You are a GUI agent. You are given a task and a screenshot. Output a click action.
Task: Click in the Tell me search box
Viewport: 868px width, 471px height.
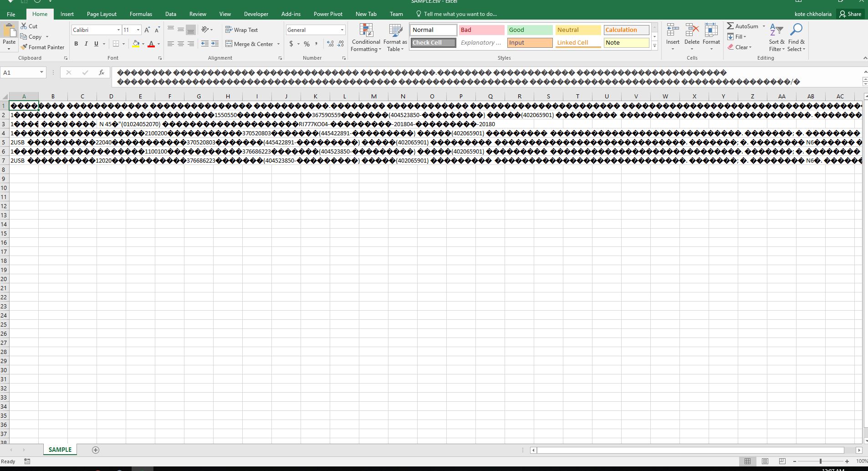point(460,14)
